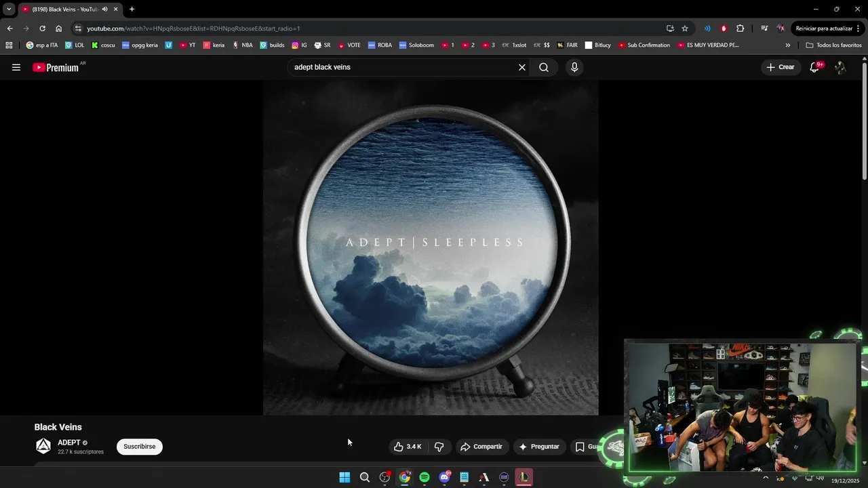
Task: Open Notepad app on taskbar
Action: click(x=465, y=477)
